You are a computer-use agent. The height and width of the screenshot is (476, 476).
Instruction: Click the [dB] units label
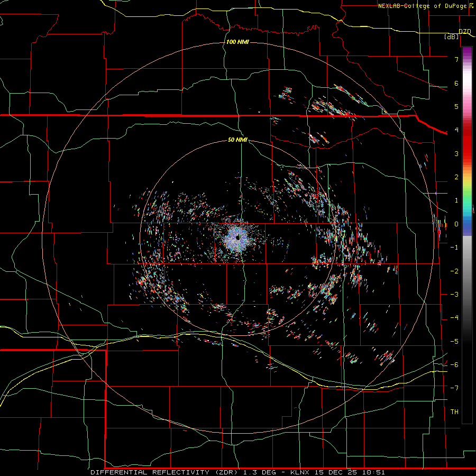click(452, 36)
